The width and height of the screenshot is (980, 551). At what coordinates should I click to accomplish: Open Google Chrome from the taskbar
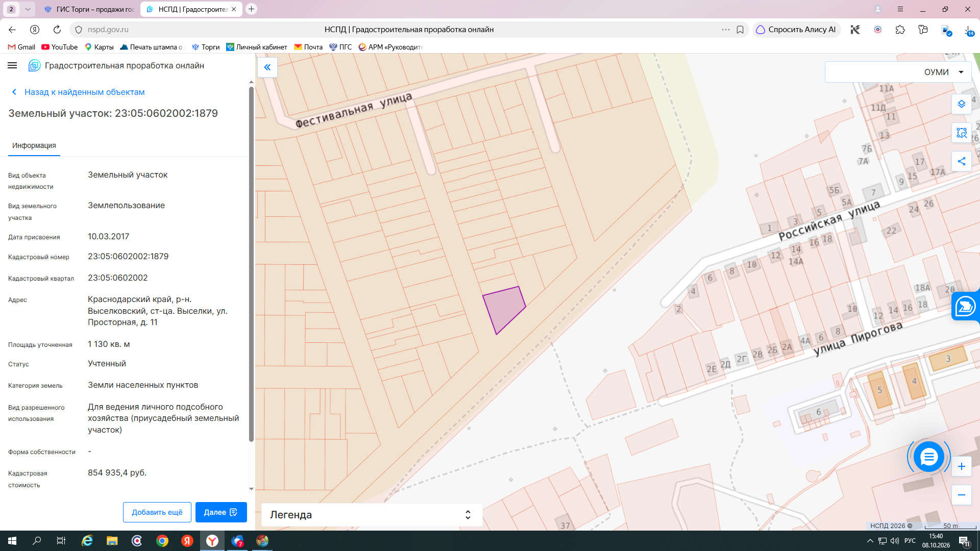pos(162,541)
